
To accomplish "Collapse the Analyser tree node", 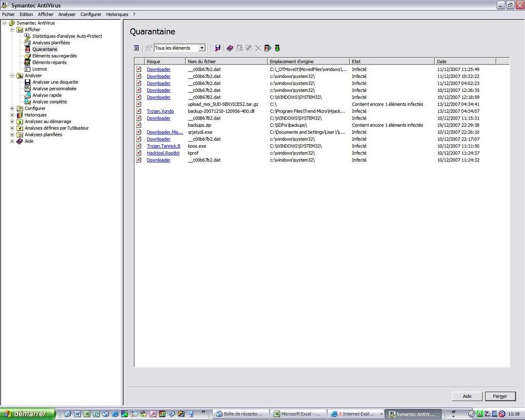I will (x=12, y=75).
